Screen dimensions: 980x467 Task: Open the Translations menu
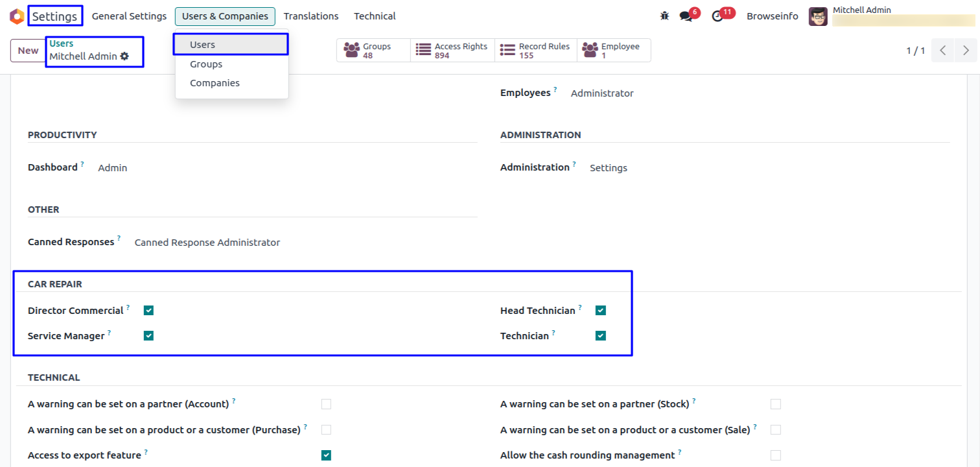[x=311, y=16]
